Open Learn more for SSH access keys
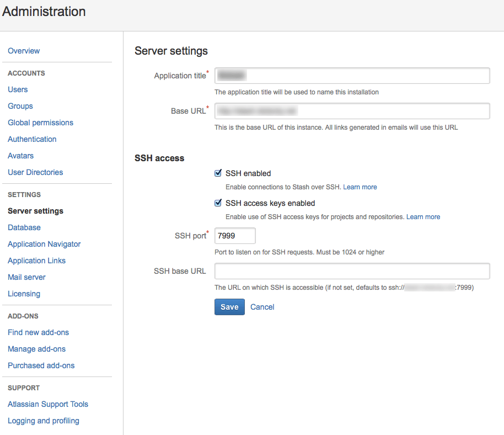504x435 pixels. 423,217
